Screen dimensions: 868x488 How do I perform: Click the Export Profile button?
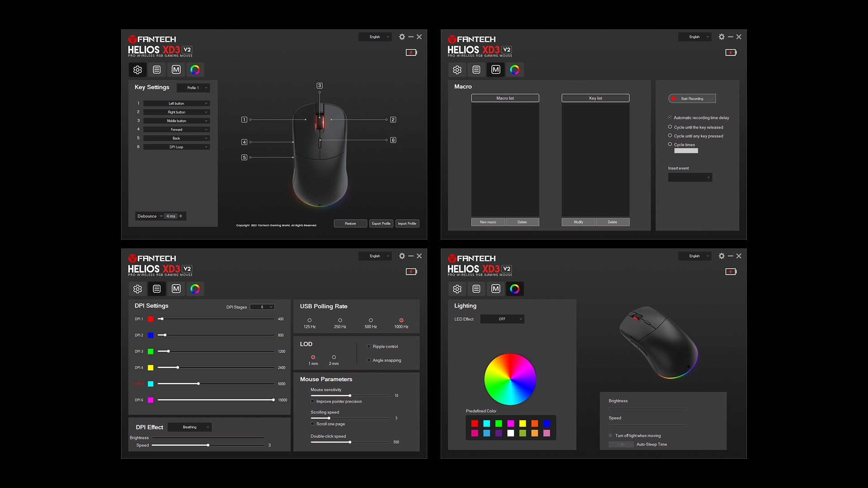tap(381, 224)
